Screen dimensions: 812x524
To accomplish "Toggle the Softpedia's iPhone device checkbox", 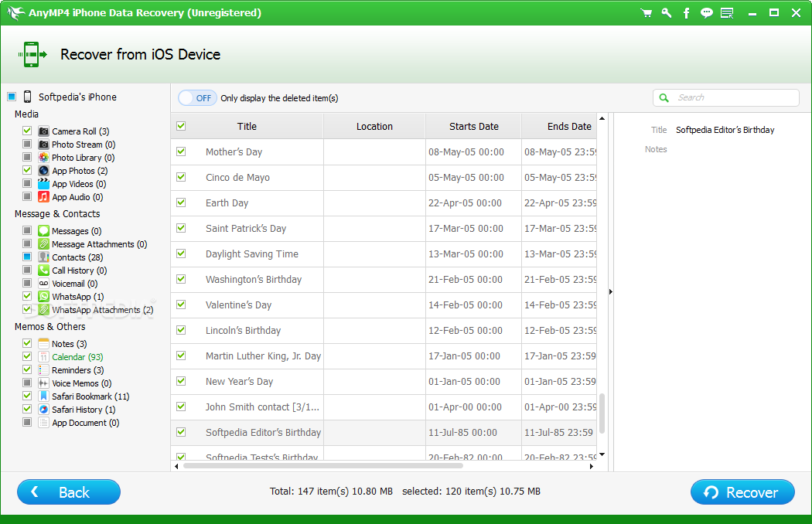I will pyautogui.click(x=12, y=97).
